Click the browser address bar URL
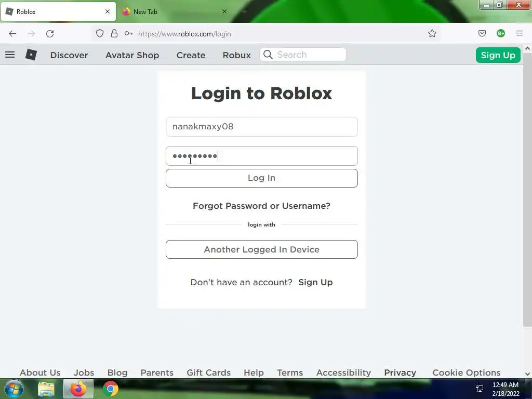This screenshot has width=532, height=399. (x=184, y=34)
